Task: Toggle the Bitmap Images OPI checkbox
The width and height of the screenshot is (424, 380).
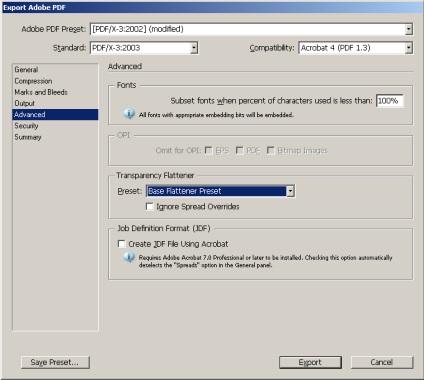Action: 270,151
